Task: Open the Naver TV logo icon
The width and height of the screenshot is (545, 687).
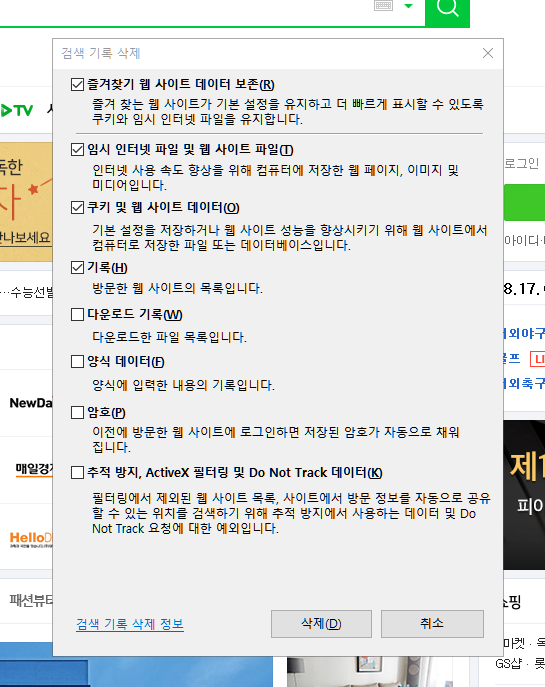Action: pos(17,110)
